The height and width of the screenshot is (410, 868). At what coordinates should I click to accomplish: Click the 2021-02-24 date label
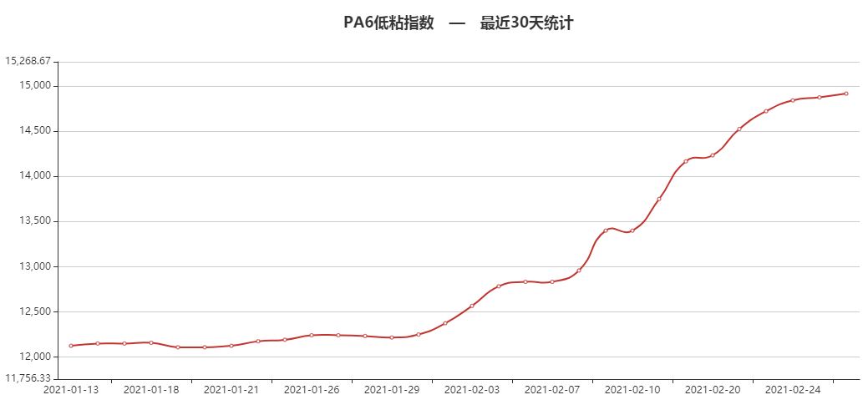click(794, 389)
